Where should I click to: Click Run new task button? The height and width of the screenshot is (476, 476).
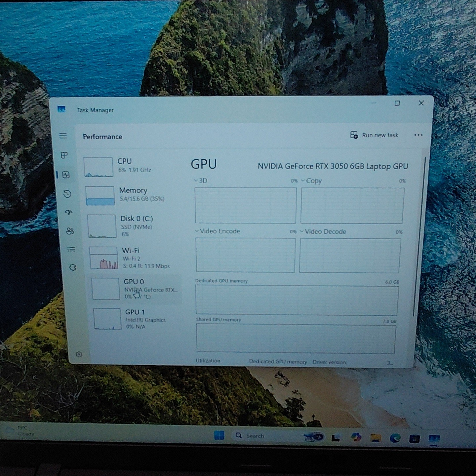pyautogui.click(x=374, y=135)
